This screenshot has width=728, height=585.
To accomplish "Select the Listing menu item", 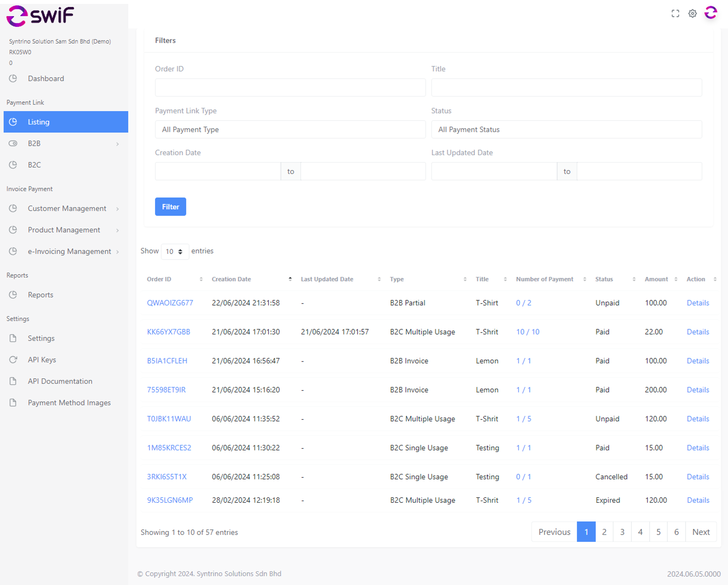I will click(66, 122).
